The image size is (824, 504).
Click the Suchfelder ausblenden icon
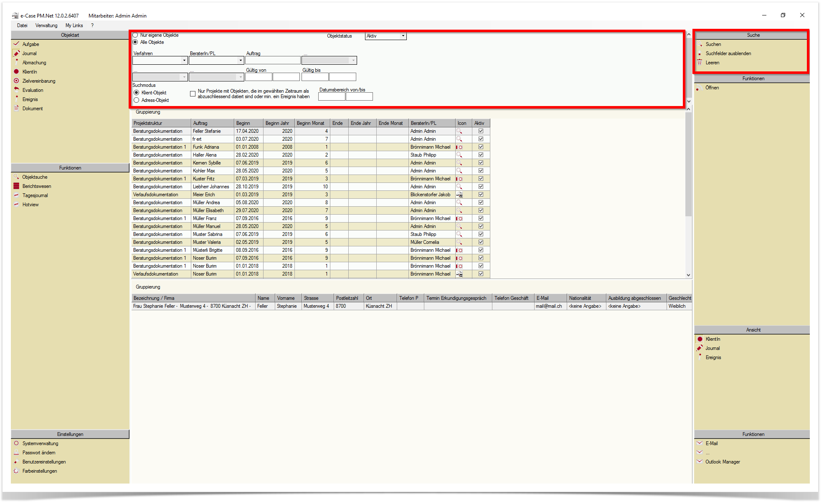pos(700,53)
